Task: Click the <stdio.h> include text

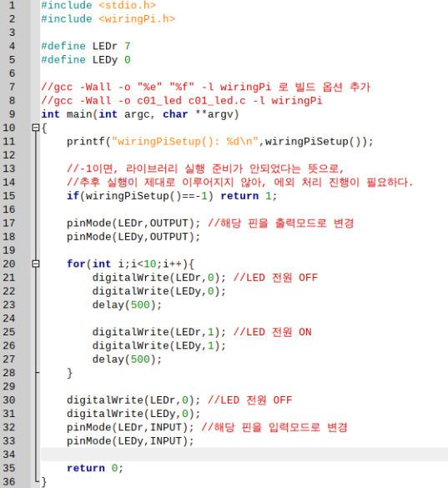Action: [128, 5]
